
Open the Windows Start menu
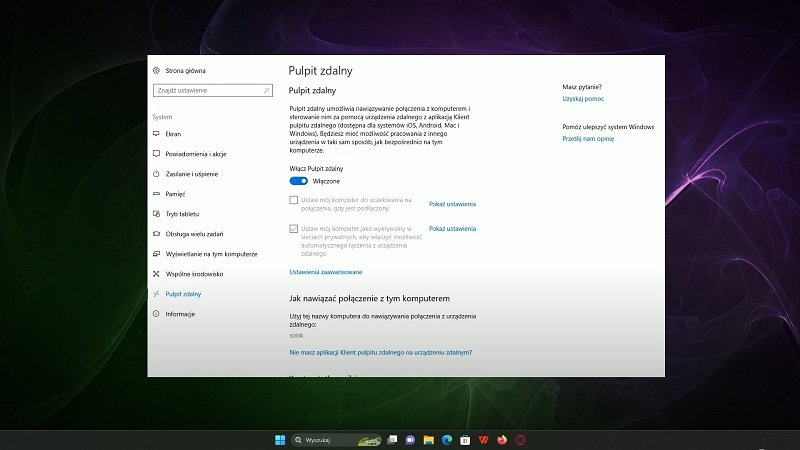pyautogui.click(x=280, y=440)
